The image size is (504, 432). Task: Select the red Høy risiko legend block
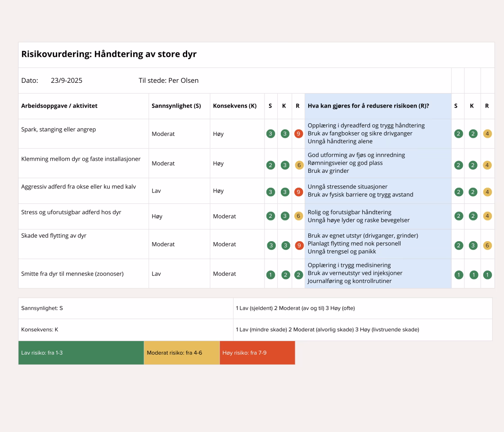click(x=256, y=353)
